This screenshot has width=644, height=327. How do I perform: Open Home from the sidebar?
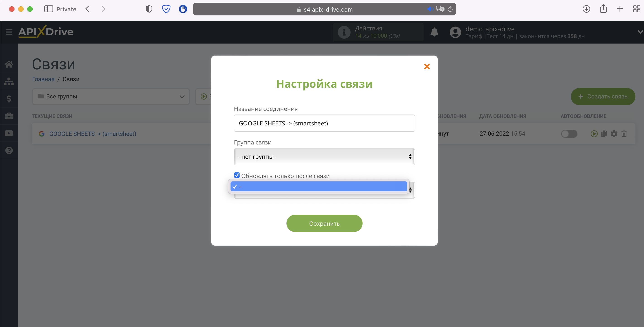pyautogui.click(x=9, y=64)
